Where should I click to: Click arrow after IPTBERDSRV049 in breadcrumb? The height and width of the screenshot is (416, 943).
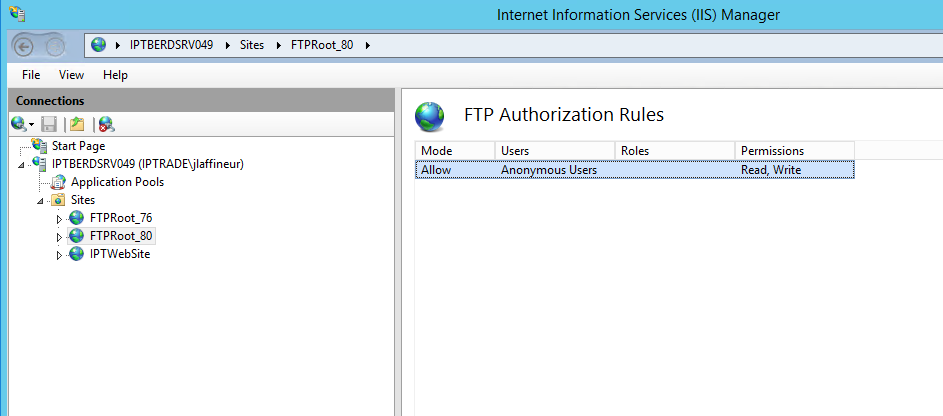(228, 45)
